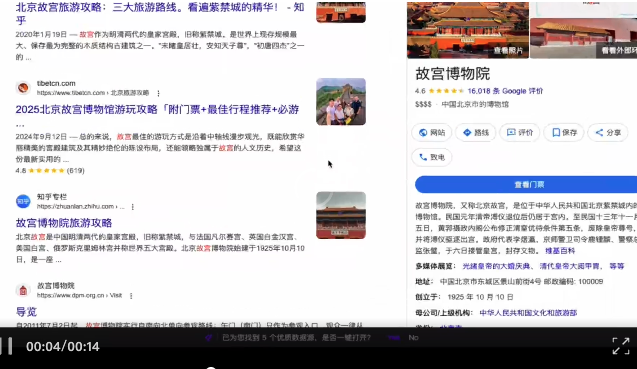Open the 网站 website button

pos(432,132)
